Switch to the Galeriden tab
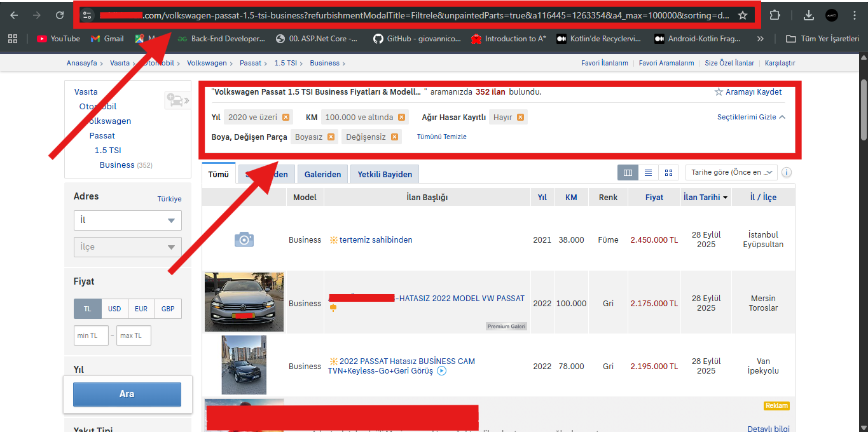 pyautogui.click(x=322, y=174)
